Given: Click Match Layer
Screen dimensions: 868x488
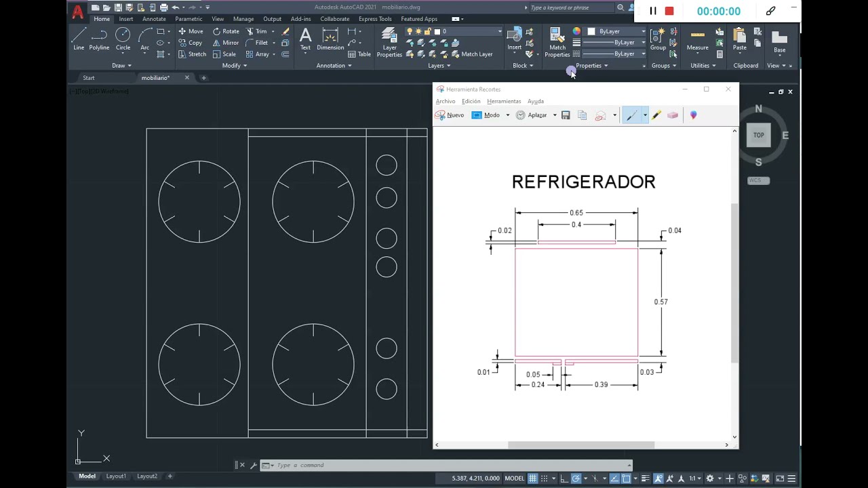Looking at the screenshot, I should tap(471, 54).
